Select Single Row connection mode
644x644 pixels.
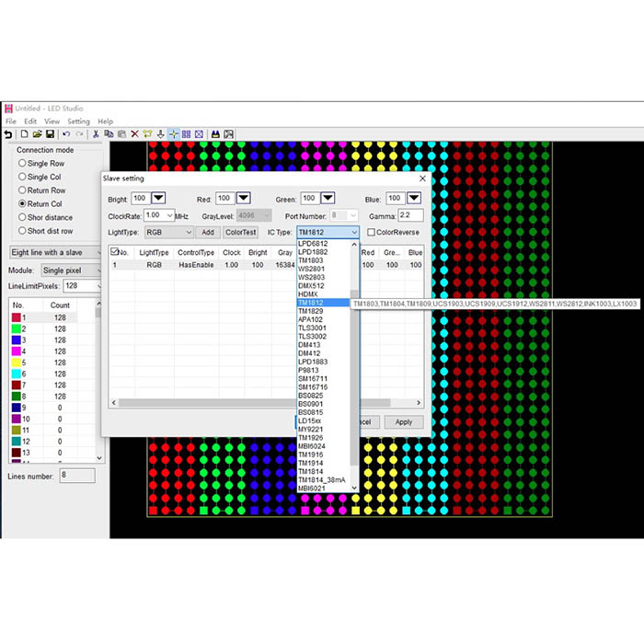click(22, 163)
